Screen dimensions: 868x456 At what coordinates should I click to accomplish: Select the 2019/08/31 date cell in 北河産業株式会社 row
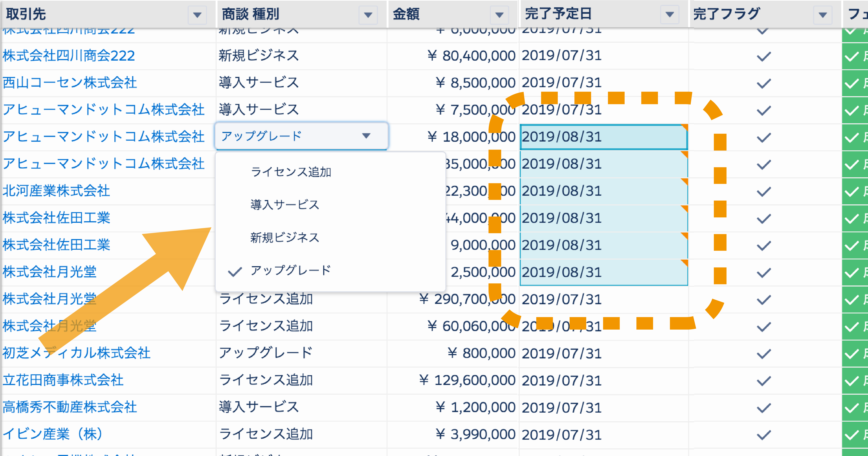pos(603,191)
